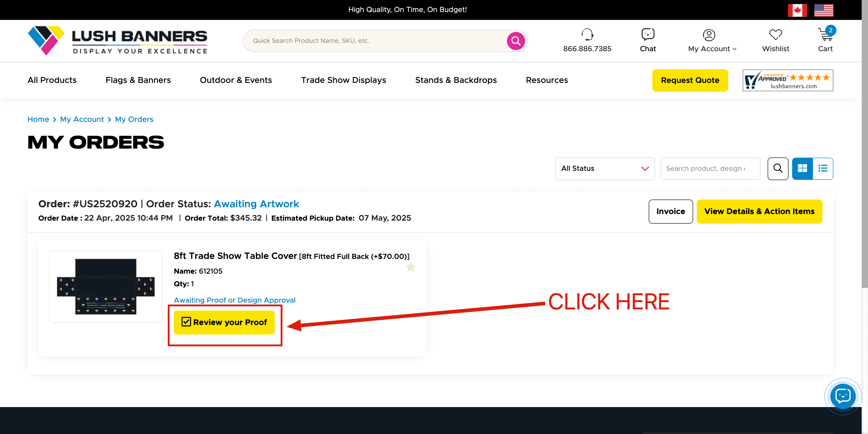Click the Invoice button
The image size is (868, 434).
tap(670, 212)
